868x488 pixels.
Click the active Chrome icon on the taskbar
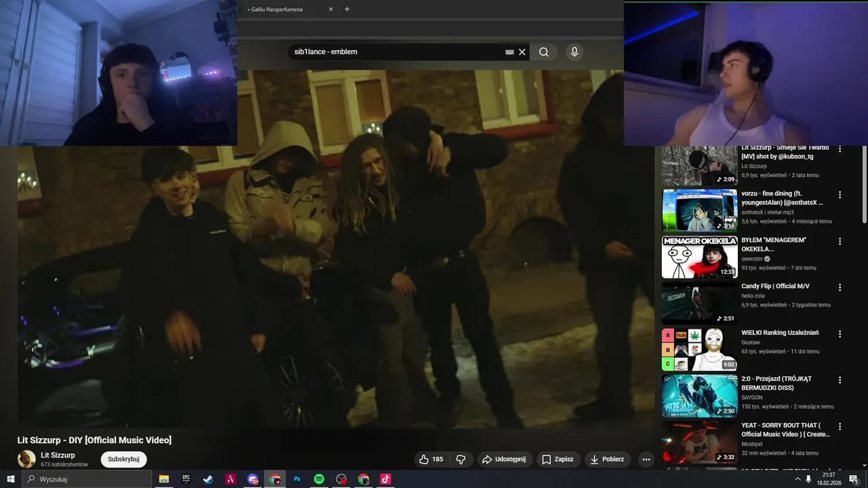(x=275, y=479)
